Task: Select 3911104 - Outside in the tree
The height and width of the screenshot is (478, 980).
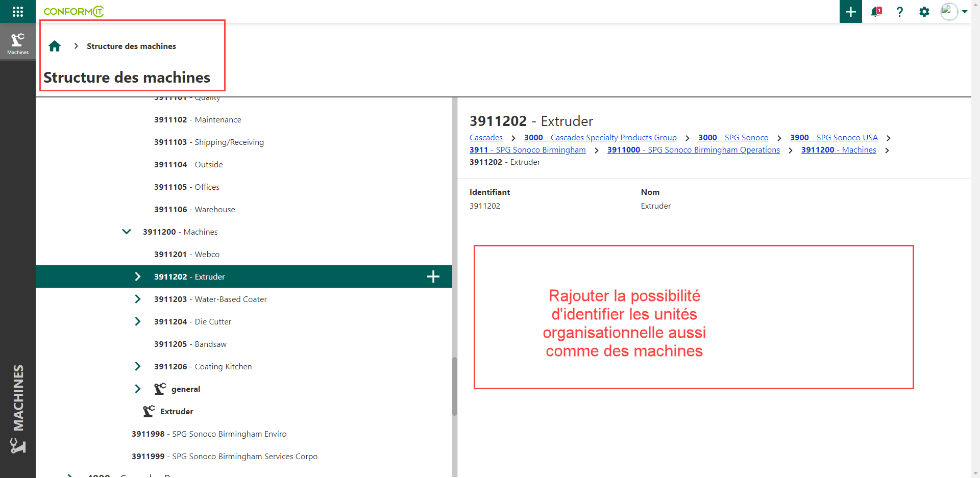Action: pos(188,164)
